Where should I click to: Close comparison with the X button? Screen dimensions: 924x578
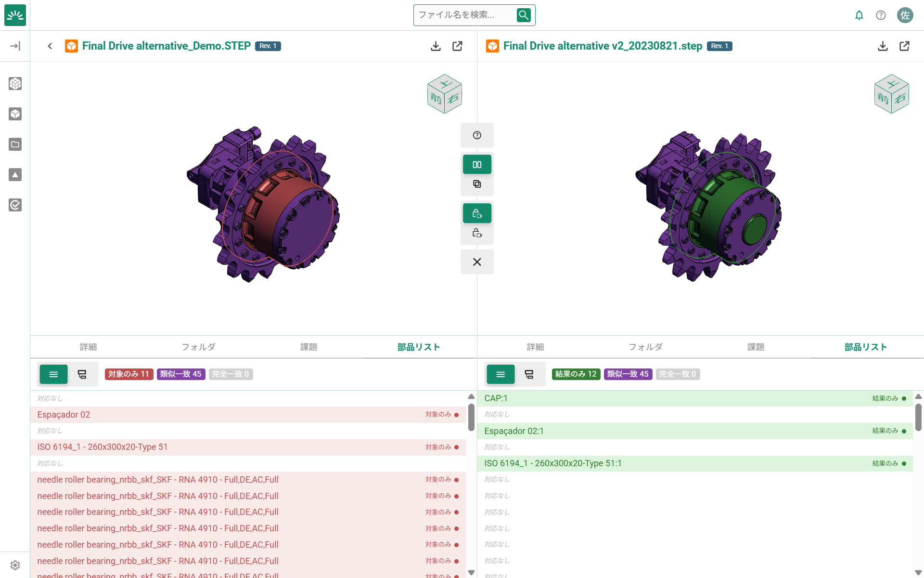[477, 262]
